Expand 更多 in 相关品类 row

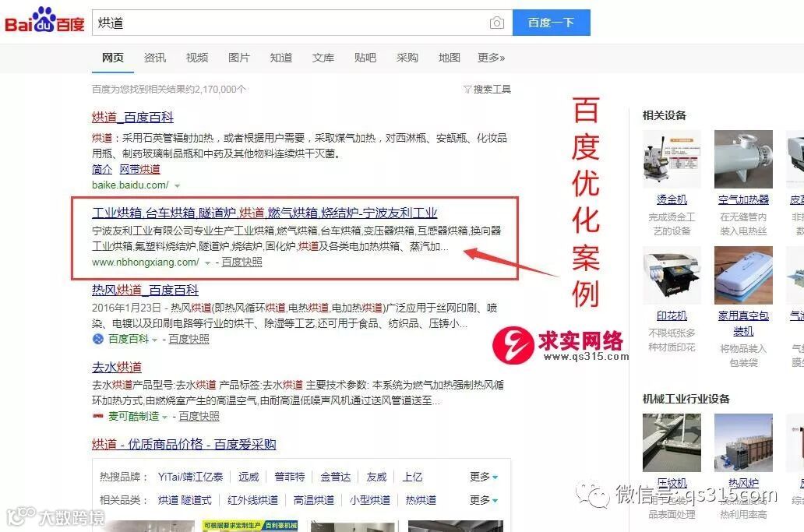click(484, 500)
